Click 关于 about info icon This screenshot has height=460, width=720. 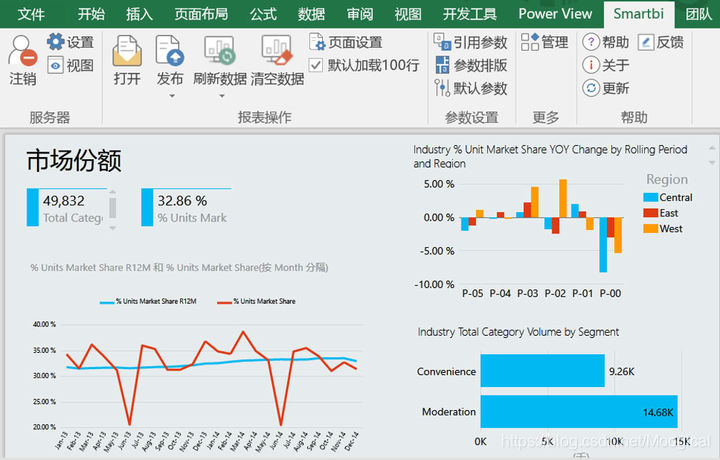pos(591,65)
